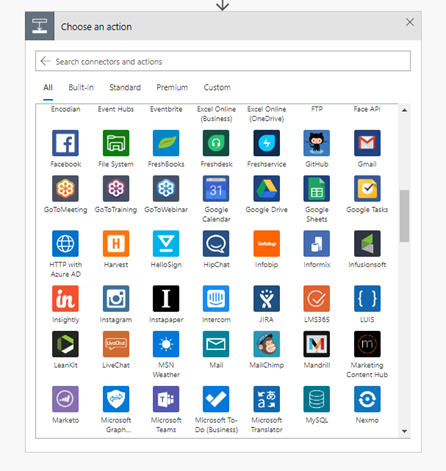Choose the Gmail connector
Viewport: 446px width, 471px height.
click(367, 143)
